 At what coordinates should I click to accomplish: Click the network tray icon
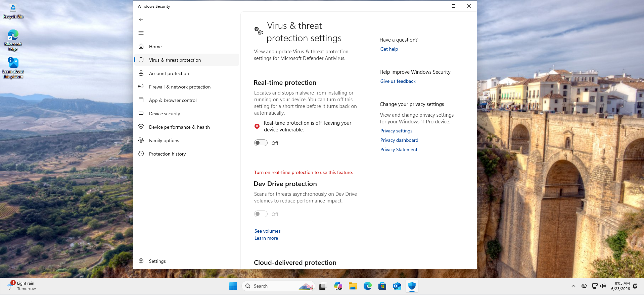click(x=595, y=286)
